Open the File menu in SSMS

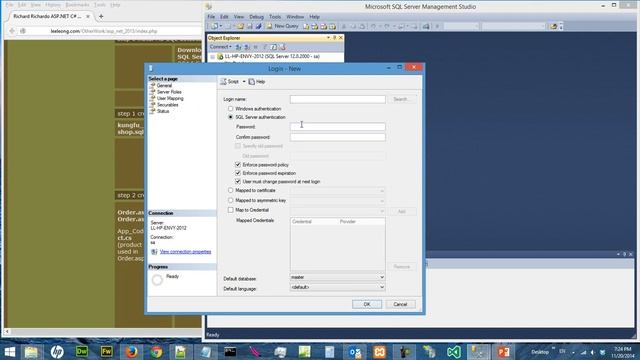tap(211, 17)
